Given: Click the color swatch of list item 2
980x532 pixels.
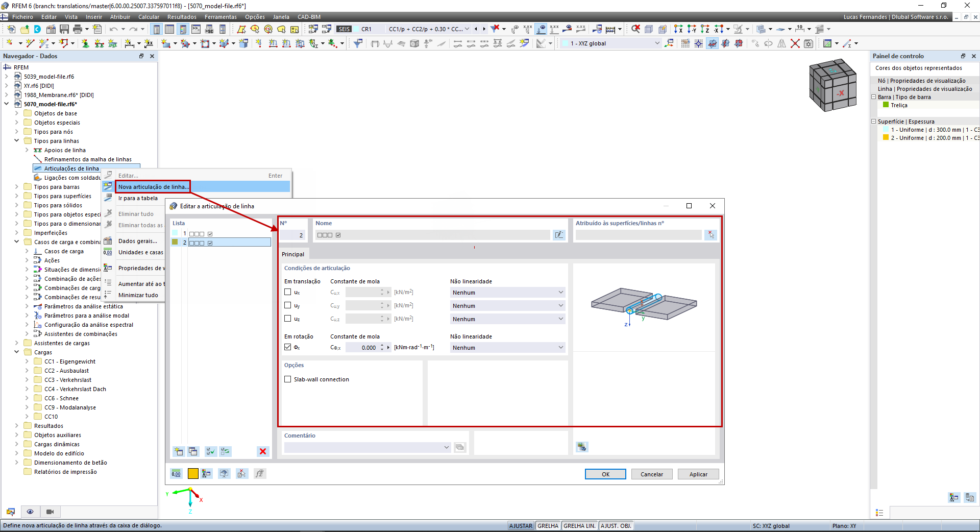Looking at the screenshot, I should [175, 243].
